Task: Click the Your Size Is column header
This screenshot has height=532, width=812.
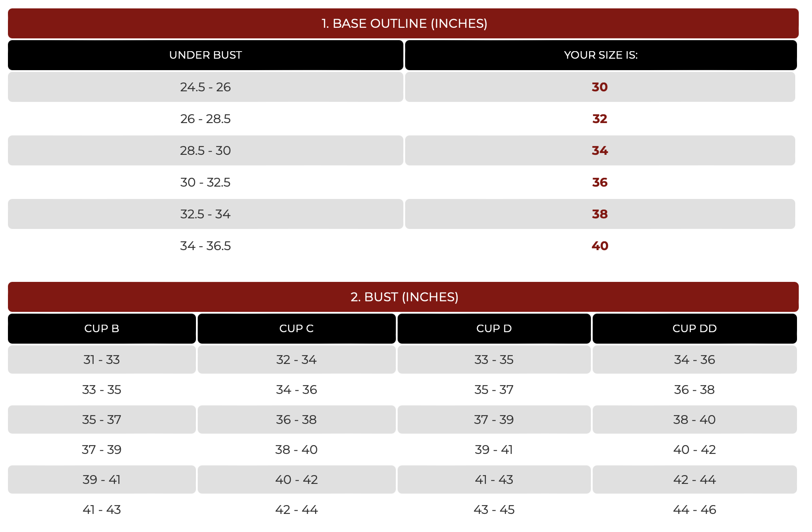Action: point(601,55)
